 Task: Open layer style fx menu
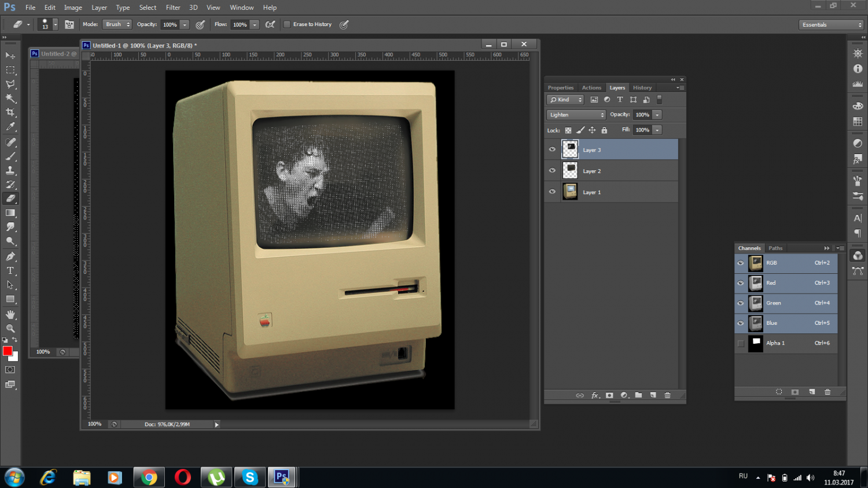[x=595, y=395]
